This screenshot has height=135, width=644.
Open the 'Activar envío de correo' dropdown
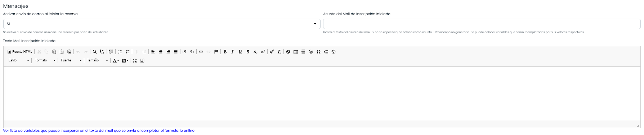click(162, 24)
